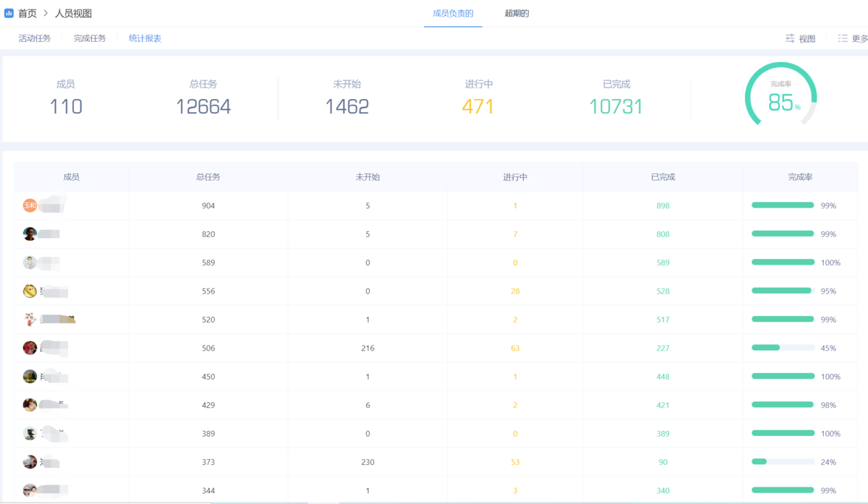This screenshot has width=868, height=504.
Task: Click the 45% completion progress bar
Action: click(783, 348)
